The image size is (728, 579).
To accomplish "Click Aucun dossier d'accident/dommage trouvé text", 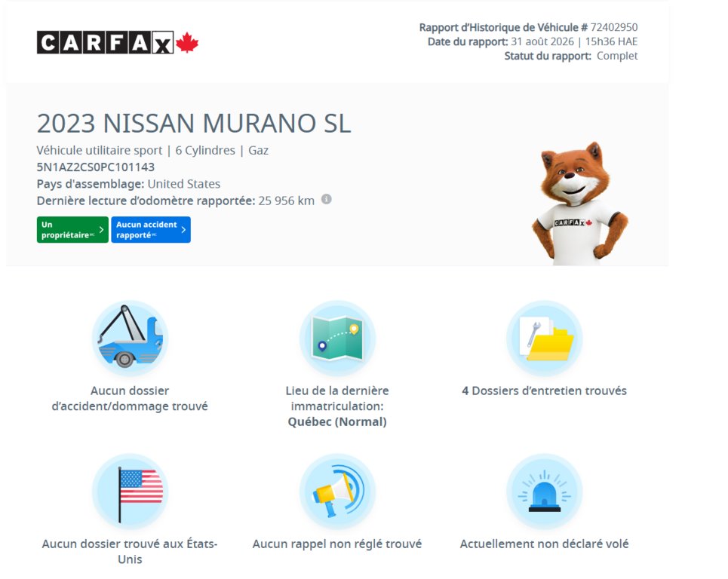I will tap(130, 399).
